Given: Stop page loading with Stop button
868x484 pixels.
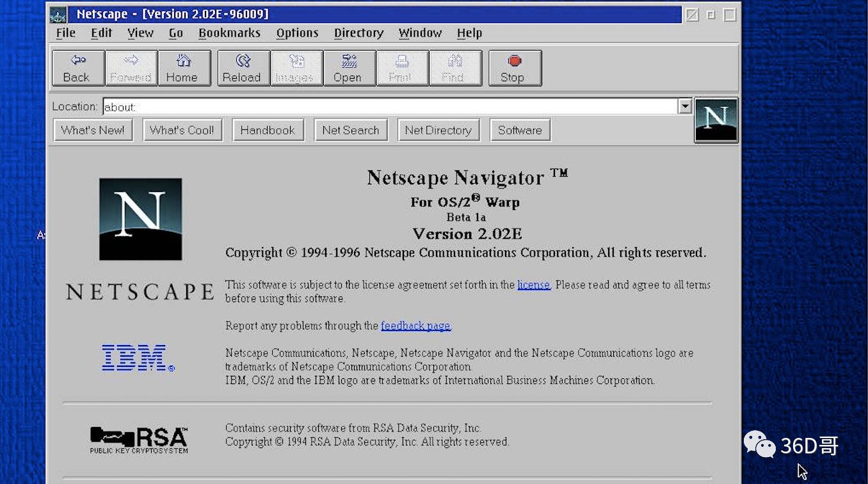Looking at the screenshot, I should pos(515,68).
